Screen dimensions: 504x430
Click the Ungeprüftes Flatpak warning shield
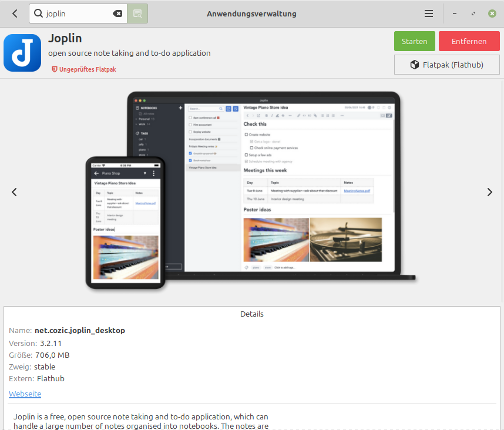[54, 69]
